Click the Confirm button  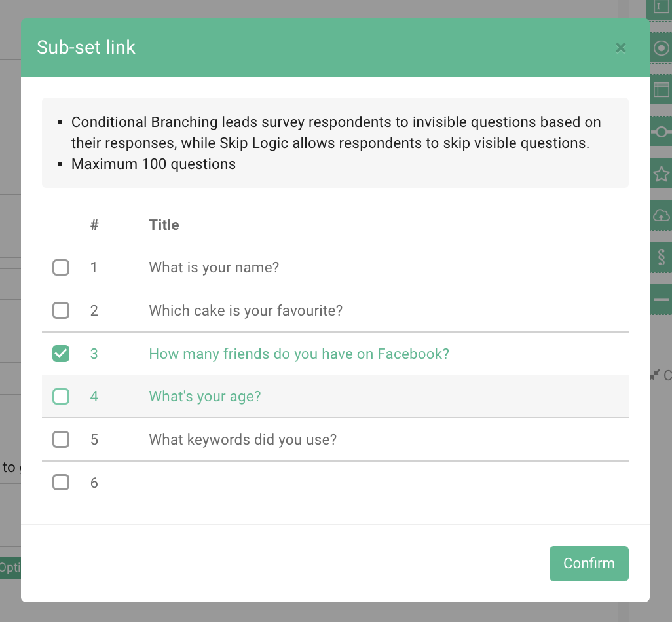[588, 564]
